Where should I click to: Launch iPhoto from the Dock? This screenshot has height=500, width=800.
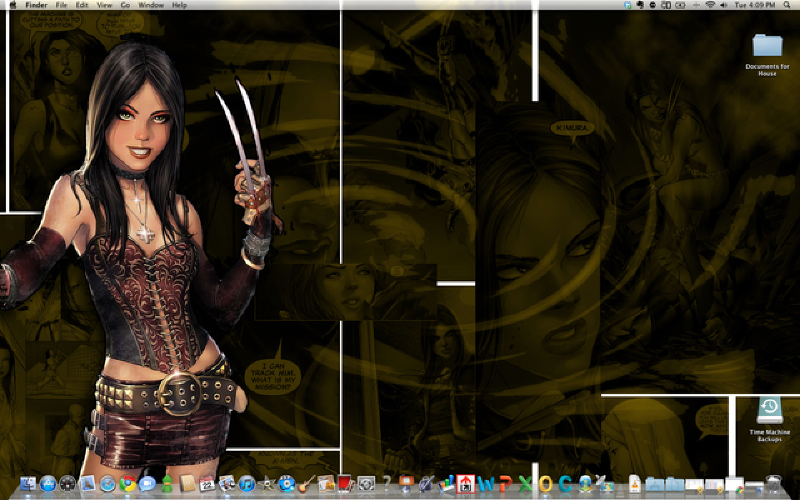[x=227, y=483]
